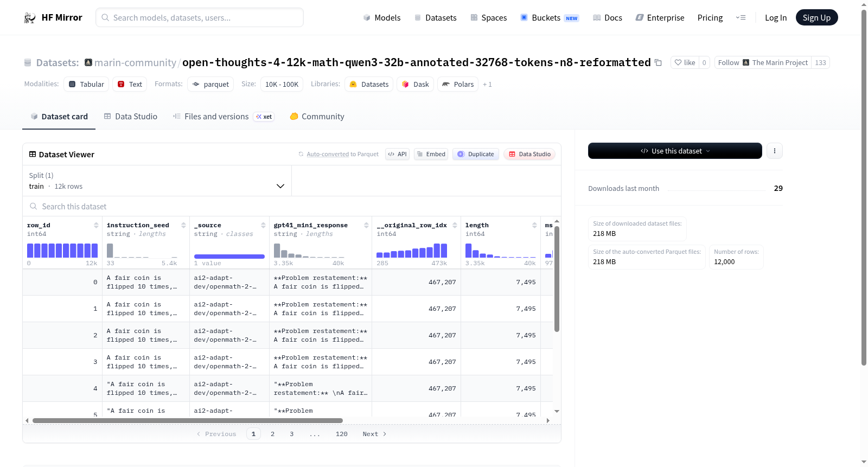Switch to the Data Studio tab
This screenshot has height=467, width=868.
pyautogui.click(x=131, y=117)
